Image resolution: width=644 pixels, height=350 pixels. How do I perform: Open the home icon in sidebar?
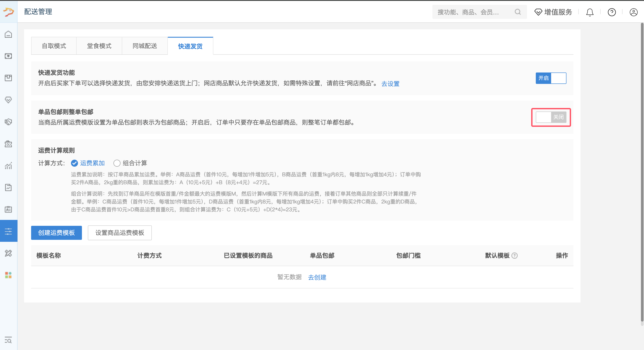[8, 34]
